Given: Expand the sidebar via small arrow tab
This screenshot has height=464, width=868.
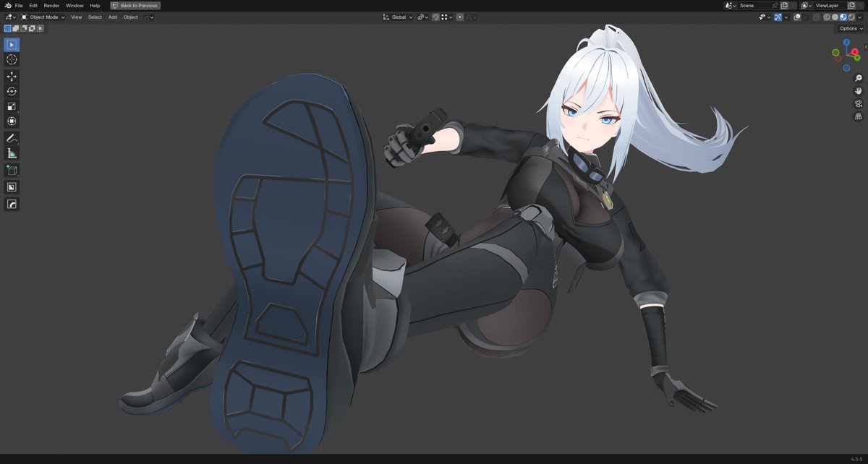Looking at the screenshot, I should 866,47.
